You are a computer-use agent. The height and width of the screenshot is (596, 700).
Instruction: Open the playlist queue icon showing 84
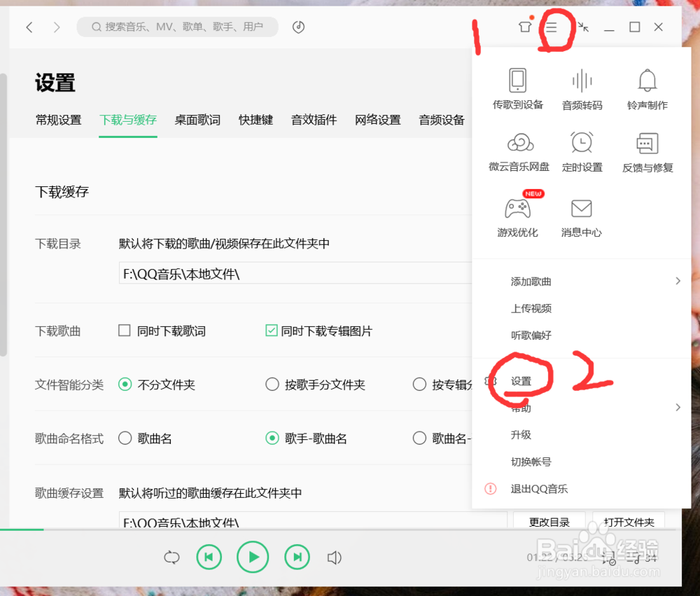point(641,557)
